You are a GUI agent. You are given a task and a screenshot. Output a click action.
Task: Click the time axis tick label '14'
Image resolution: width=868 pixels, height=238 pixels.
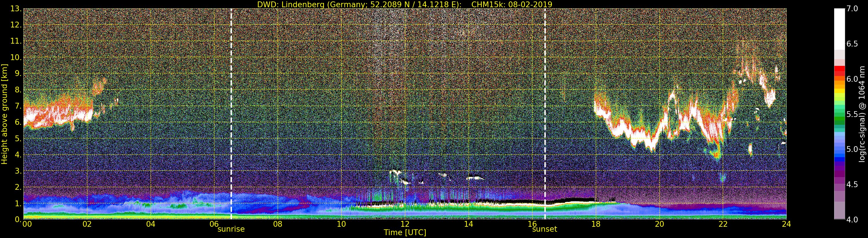pyautogui.click(x=468, y=224)
